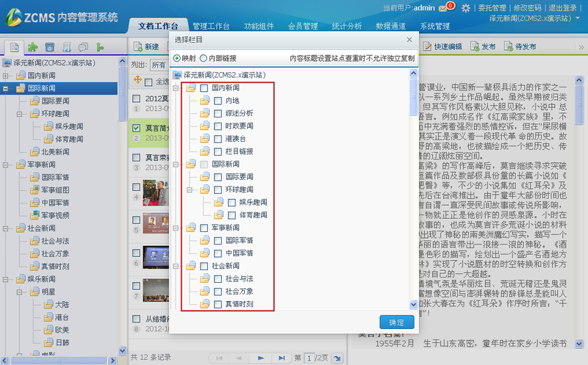The height and width of the screenshot is (365, 588).
Task: Collapse 军事新闻 node in dialog tree
Action: coord(176,228)
